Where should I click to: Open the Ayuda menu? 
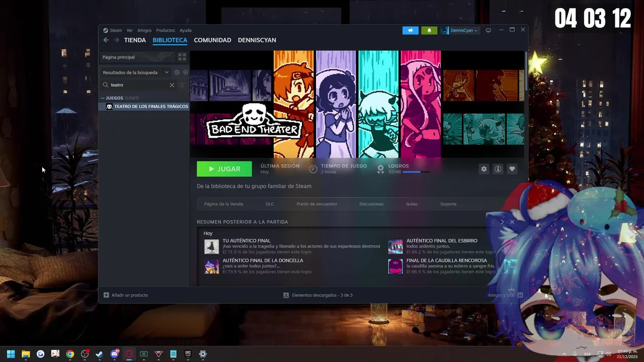[186, 30]
